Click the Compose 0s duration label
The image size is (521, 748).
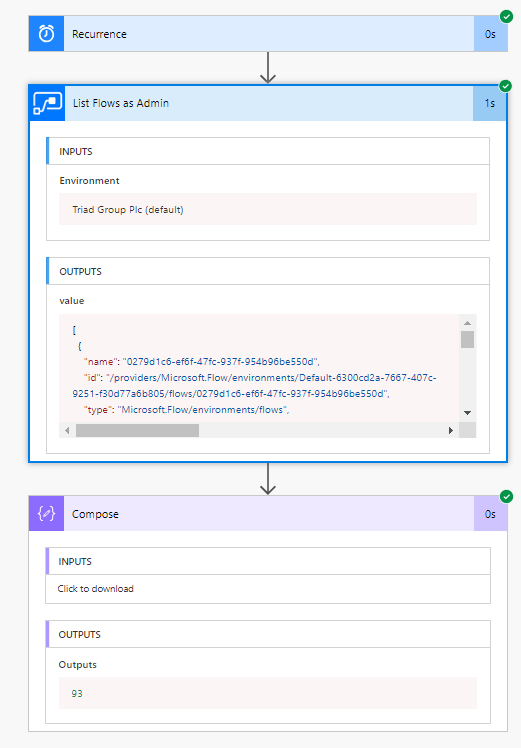click(490, 514)
